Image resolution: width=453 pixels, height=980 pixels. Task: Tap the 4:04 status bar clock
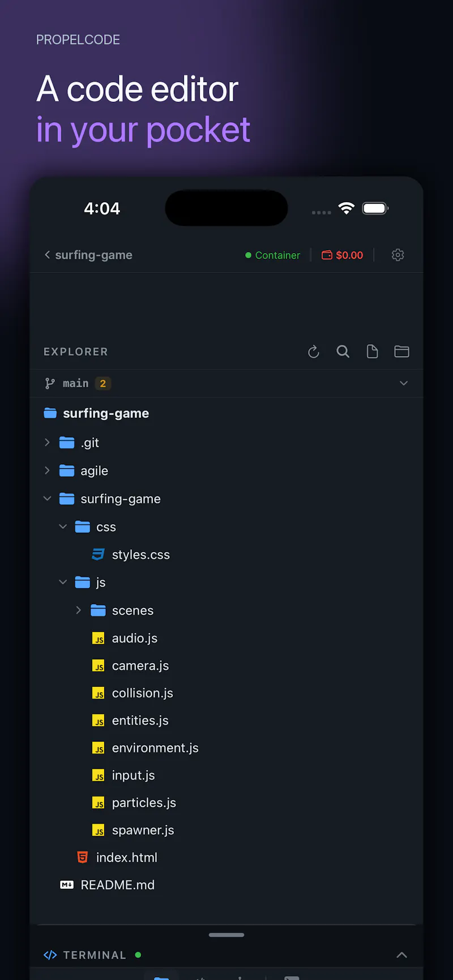pyautogui.click(x=102, y=208)
